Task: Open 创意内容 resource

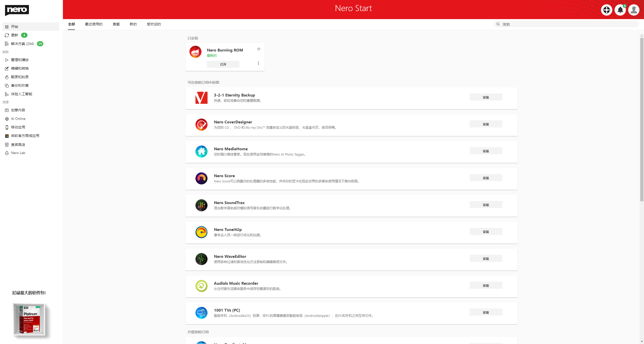Action: (x=31, y=110)
